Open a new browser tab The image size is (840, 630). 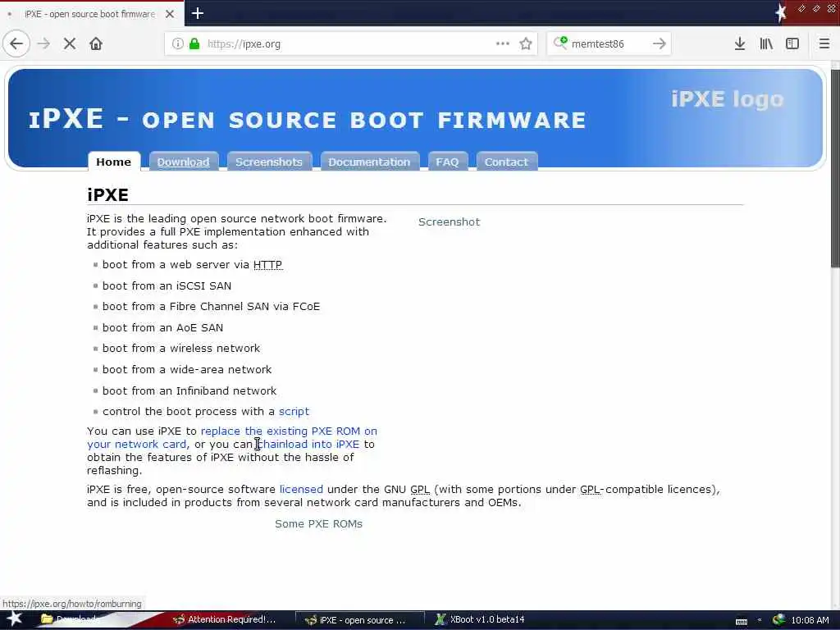pos(197,13)
